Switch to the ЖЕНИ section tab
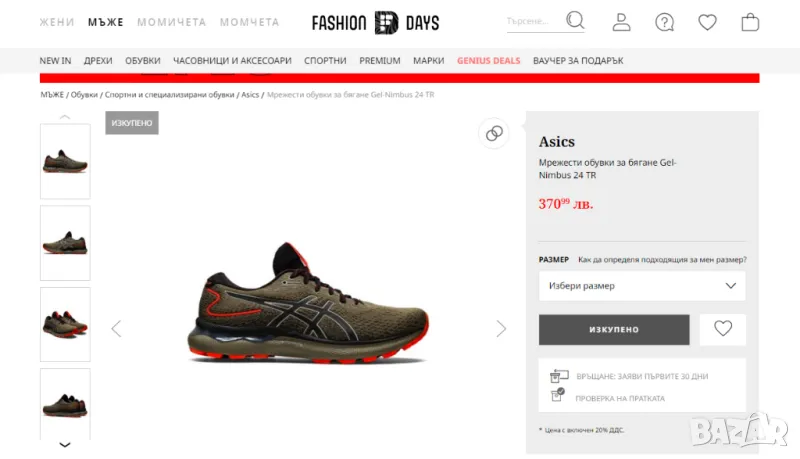The width and height of the screenshot is (800, 459). click(57, 22)
